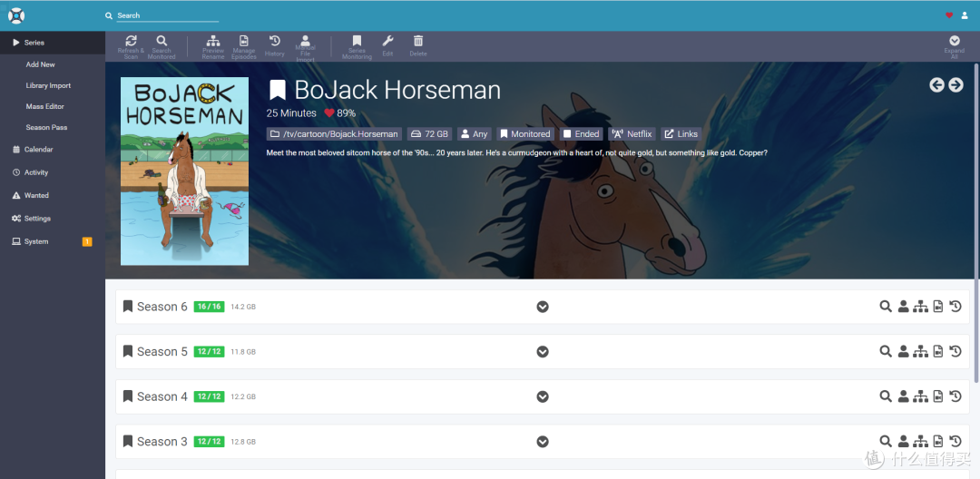Open interactive search for Season 6
This screenshot has height=479, width=980.
click(x=903, y=306)
